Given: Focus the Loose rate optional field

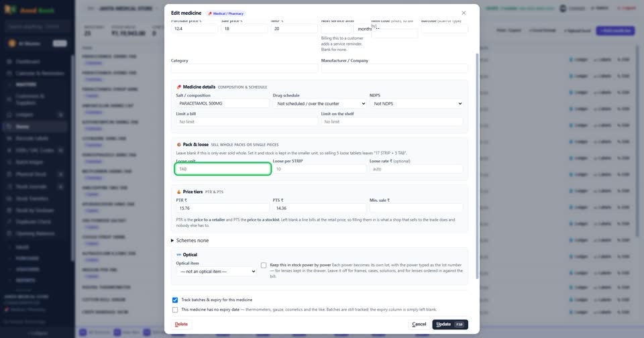Looking at the screenshot, I should coord(416,169).
